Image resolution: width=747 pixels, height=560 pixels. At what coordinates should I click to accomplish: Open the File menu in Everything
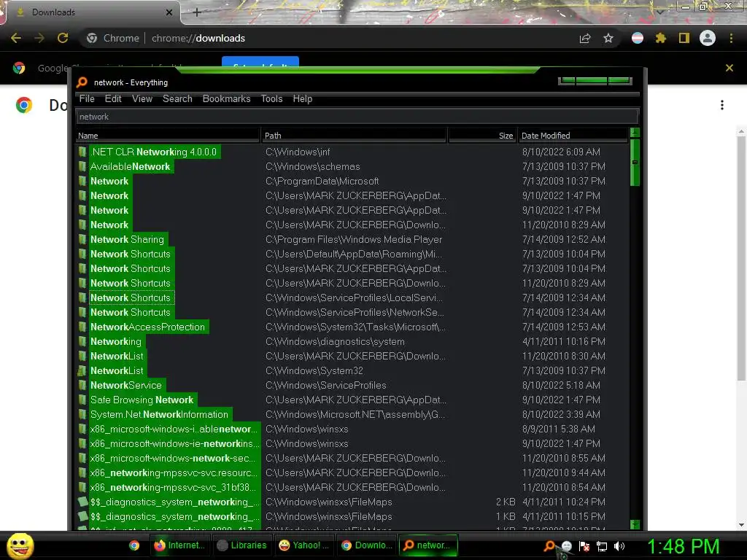[87, 98]
